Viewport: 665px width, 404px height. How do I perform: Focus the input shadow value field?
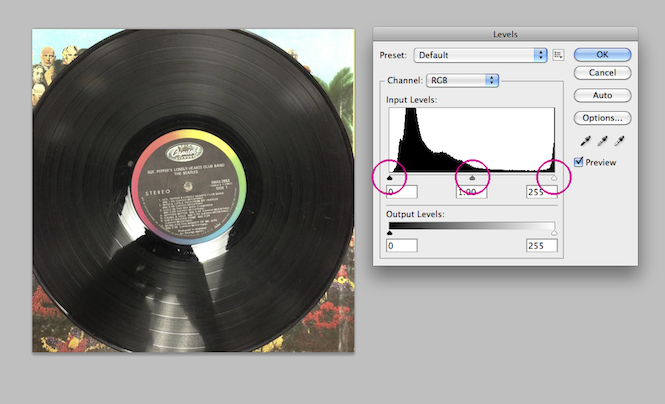point(402,192)
